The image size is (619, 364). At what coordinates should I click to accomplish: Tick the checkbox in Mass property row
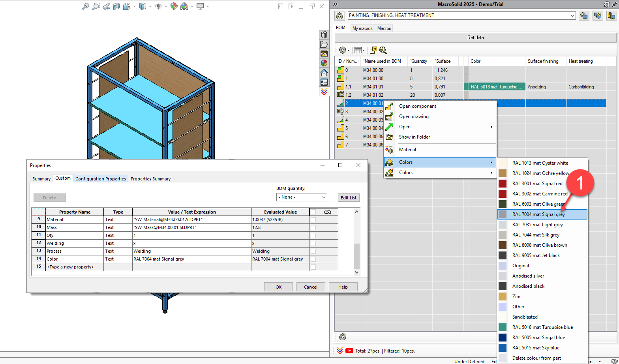(313, 227)
